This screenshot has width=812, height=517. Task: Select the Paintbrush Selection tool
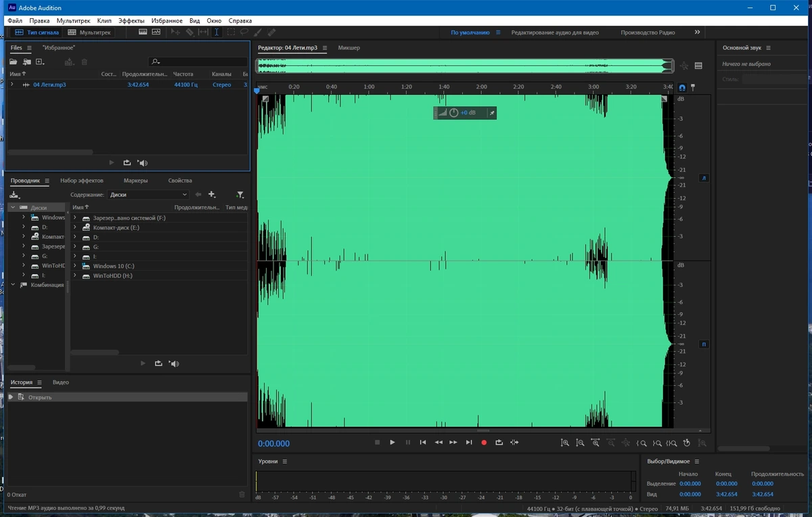pos(258,32)
